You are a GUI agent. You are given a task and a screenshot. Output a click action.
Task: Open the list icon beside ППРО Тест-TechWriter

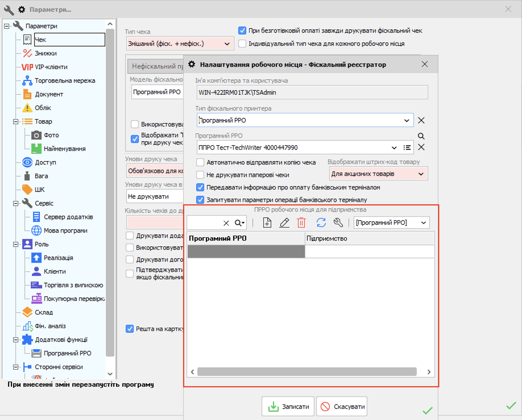tap(407, 147)
